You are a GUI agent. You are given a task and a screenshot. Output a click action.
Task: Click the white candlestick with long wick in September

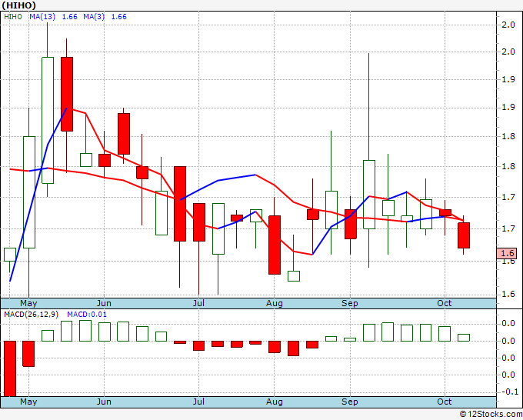coord(369,195)
